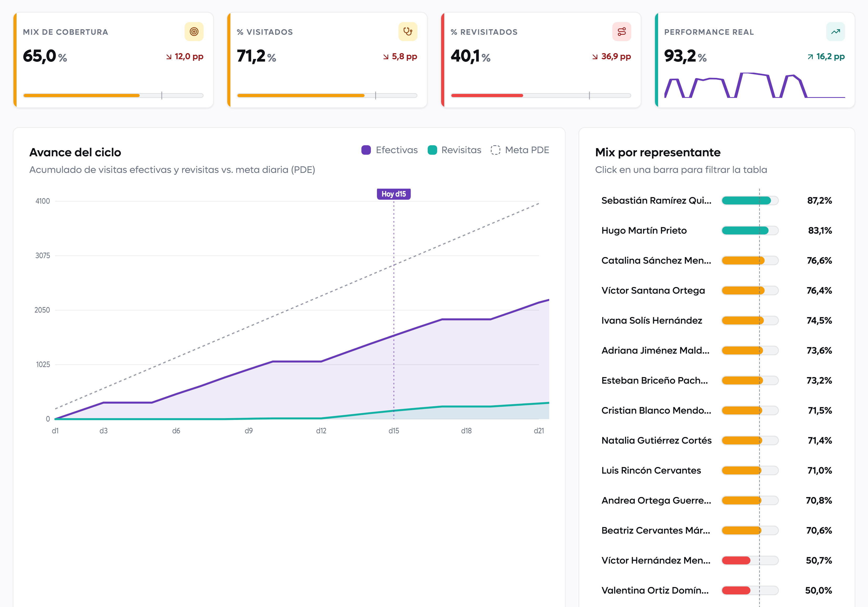Image resolution: width=868 pixels, height=607 pixels.
Task: Click the 'Click en una barra...' hint text
Action: [681, 170]
